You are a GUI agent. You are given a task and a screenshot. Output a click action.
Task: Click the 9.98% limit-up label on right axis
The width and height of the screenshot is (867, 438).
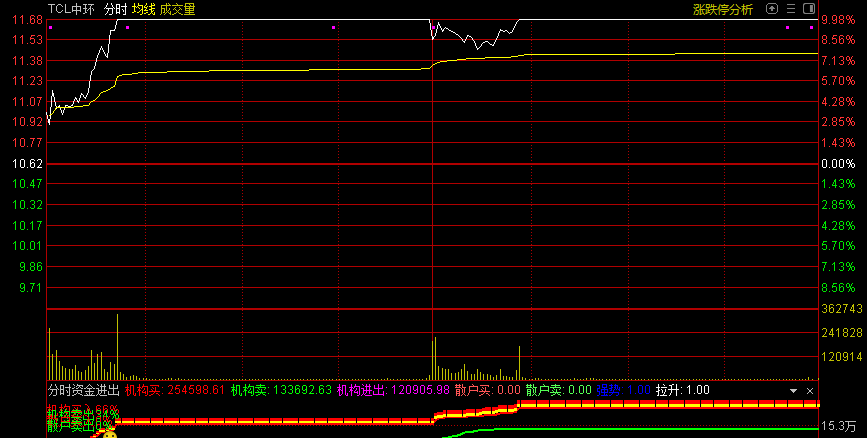[835, 20]
